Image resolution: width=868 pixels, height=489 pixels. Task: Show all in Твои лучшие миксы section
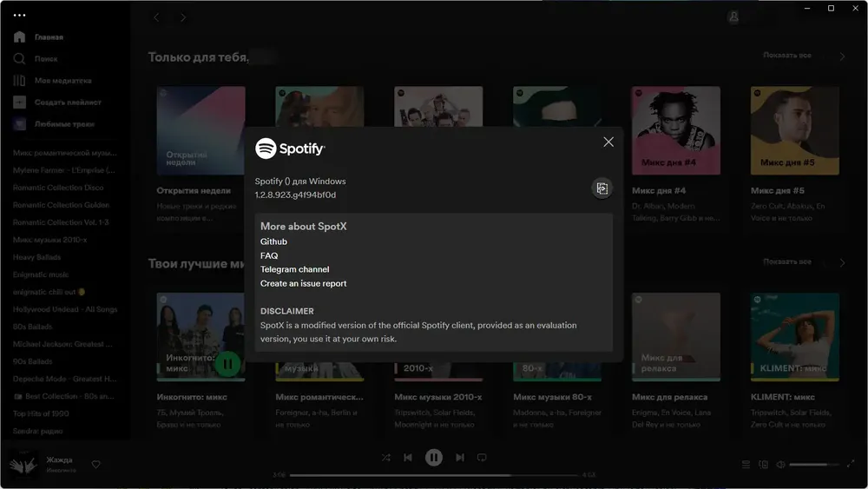786,262
